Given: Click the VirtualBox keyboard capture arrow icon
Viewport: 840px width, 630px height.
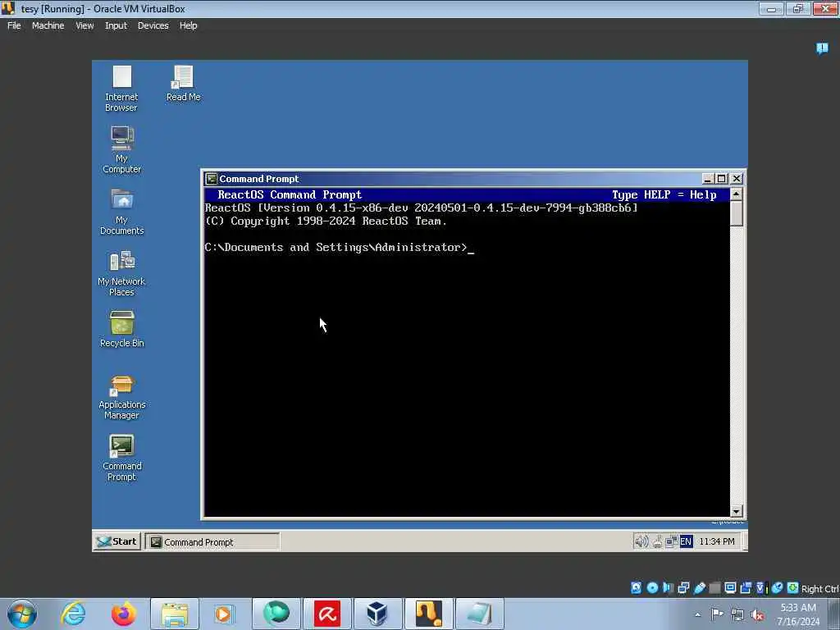Looking at the screenshot, I should [x=793, y=587].
